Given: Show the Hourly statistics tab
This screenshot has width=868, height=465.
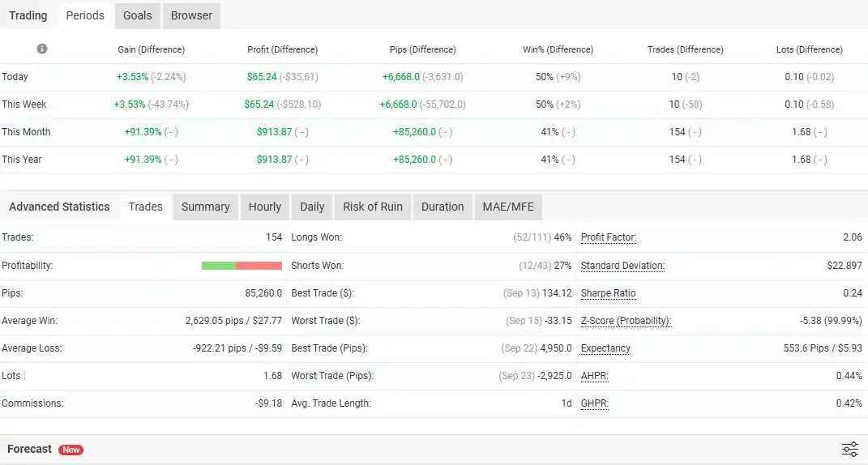Looking at the screenshot, I should click(x=264, y=207).
